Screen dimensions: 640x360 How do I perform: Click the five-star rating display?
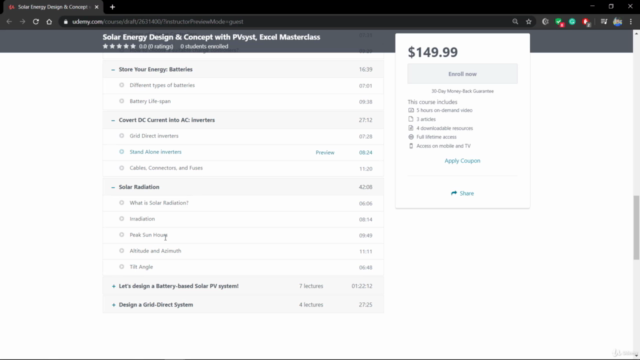coord(119,47)
